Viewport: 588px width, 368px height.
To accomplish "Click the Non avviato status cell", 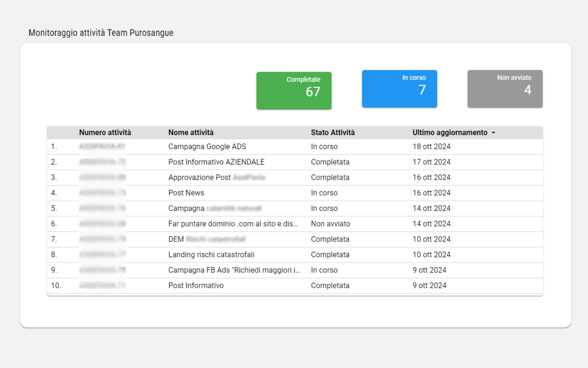I will click(x=330, y=224).
